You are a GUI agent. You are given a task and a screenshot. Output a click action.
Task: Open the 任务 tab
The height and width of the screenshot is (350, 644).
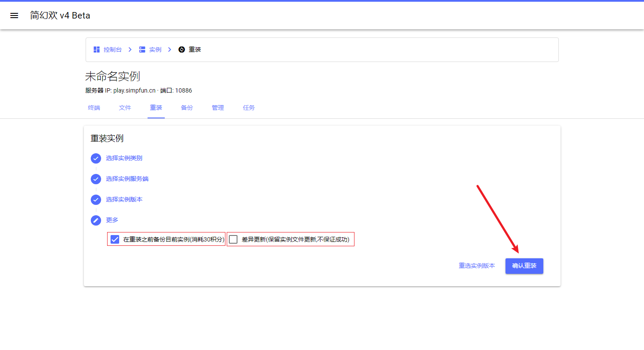click(249, 108)
